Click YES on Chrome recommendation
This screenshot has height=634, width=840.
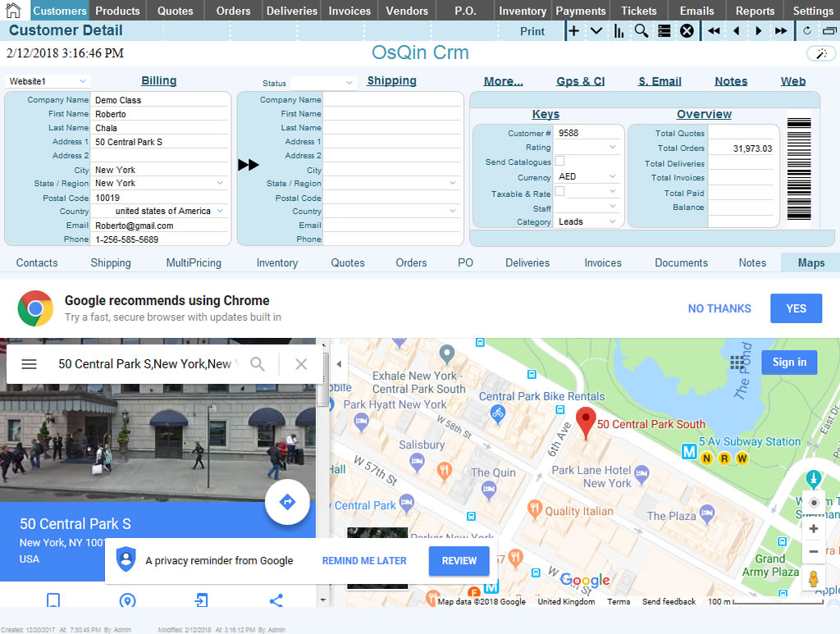pos(796,308)
